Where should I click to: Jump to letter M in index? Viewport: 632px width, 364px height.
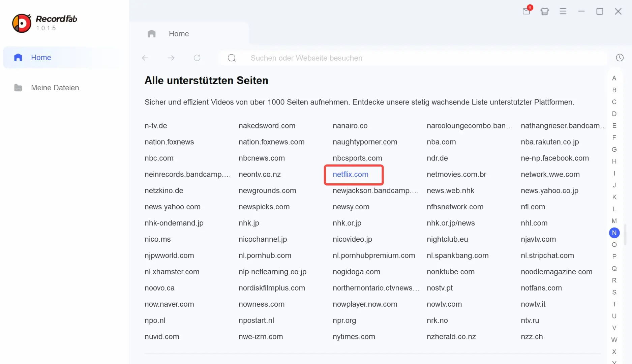614,221
